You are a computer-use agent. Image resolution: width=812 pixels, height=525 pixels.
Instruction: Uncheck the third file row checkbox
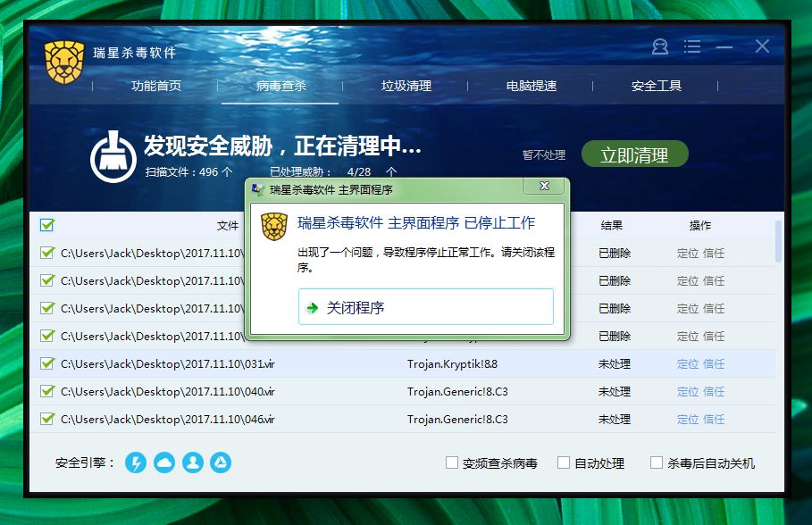click(47, 308)
